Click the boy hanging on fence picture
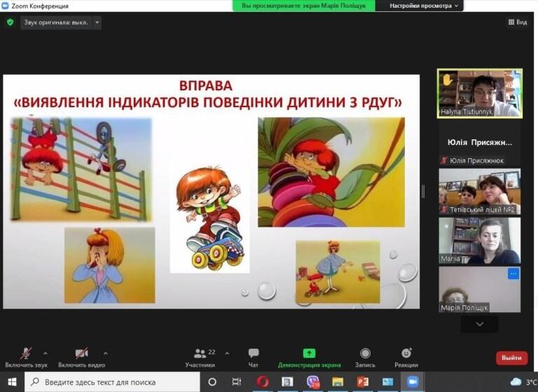 [81, 169]
